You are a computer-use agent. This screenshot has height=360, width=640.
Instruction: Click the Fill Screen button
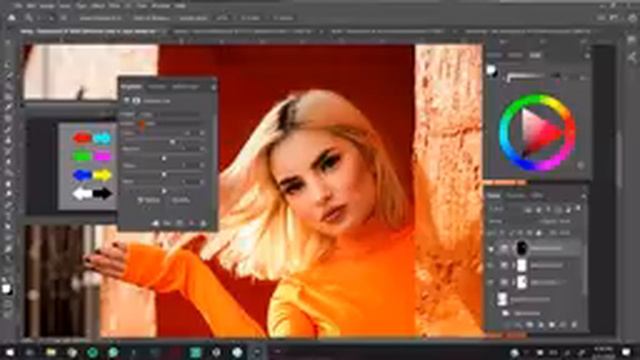pos(283,18)
